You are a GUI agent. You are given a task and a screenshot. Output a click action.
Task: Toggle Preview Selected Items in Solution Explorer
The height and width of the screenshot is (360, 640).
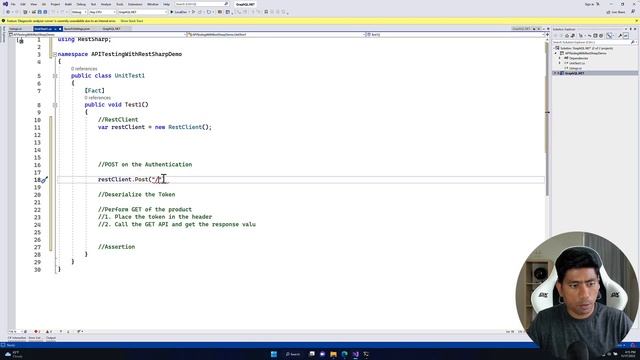pos(626,36)
